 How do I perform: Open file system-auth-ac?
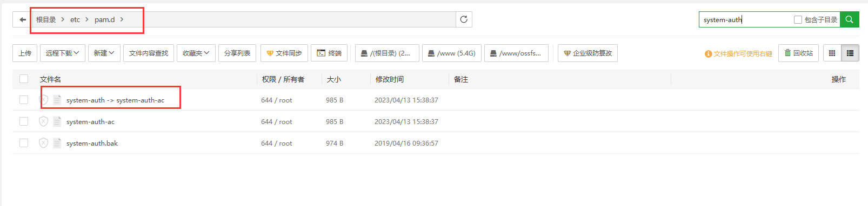coord(90,122)
